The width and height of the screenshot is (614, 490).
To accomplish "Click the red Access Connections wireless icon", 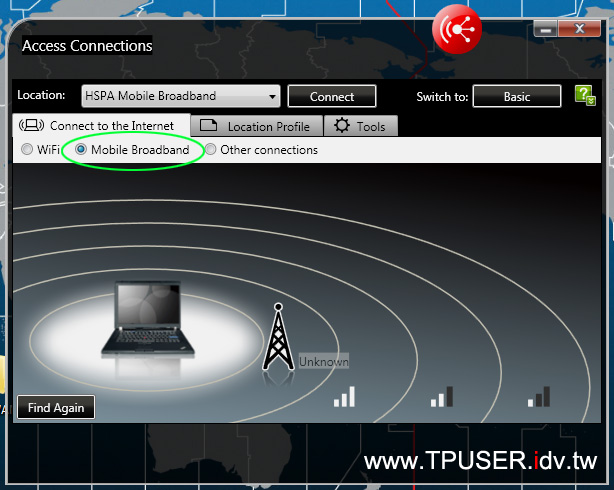I will pyautogui.click(x=457, y=29).
